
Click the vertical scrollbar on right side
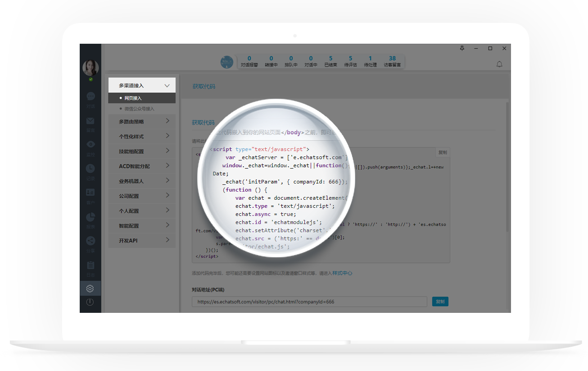point(507,167)
